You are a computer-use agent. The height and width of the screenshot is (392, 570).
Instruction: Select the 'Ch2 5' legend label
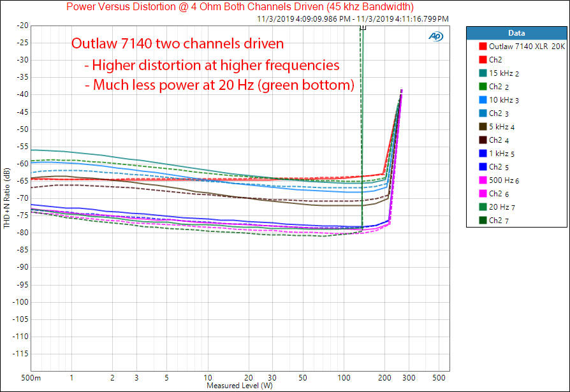(x=499, y=167)
